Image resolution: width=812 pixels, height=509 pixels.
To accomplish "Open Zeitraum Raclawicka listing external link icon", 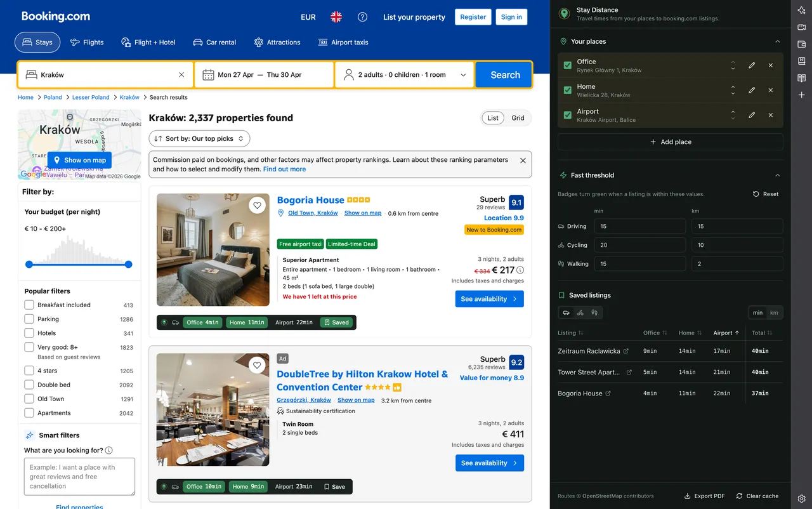I will click(x=626, y=351).
